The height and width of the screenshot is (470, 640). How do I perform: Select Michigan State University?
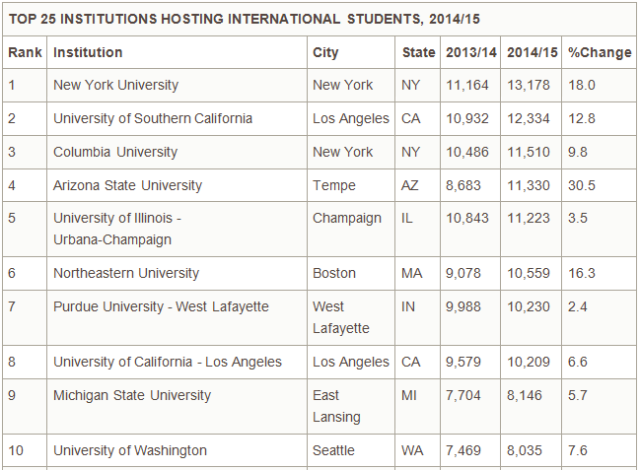(132, 395)
